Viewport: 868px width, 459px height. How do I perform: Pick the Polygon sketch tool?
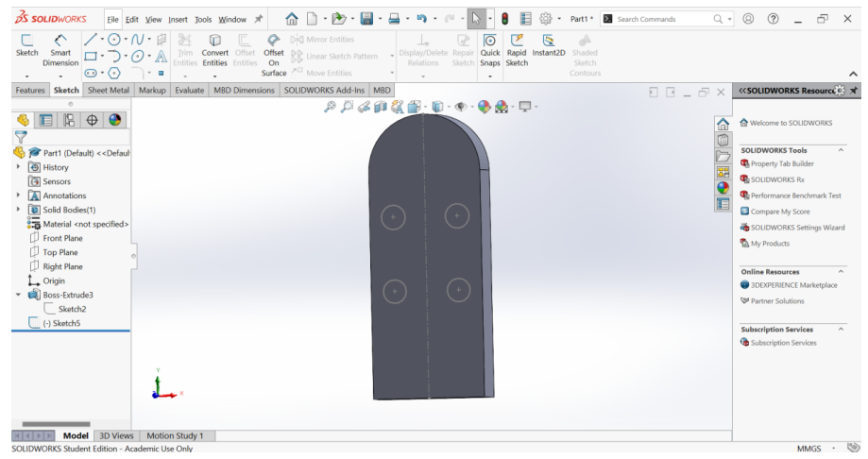[x=114, y=73]
